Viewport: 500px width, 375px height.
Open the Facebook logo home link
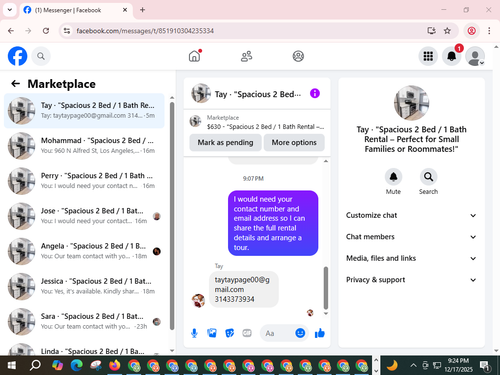pyautogui.click(x=17, y=56)
